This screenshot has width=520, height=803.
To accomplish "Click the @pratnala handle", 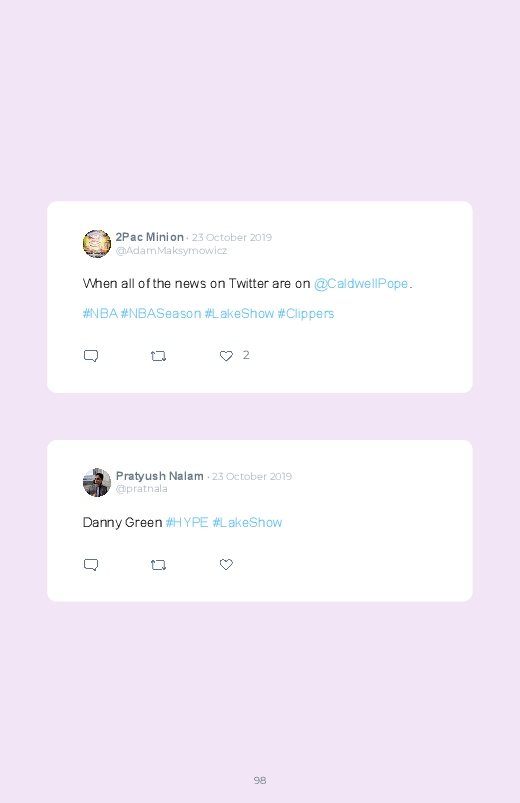I will (x=142, y=489).
